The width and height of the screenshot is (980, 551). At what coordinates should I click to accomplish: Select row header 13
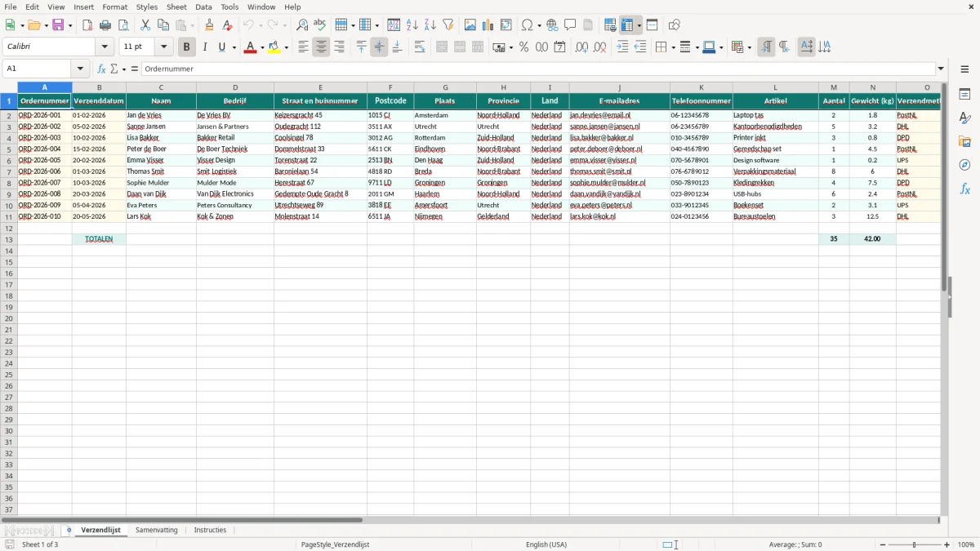(9, 239)
